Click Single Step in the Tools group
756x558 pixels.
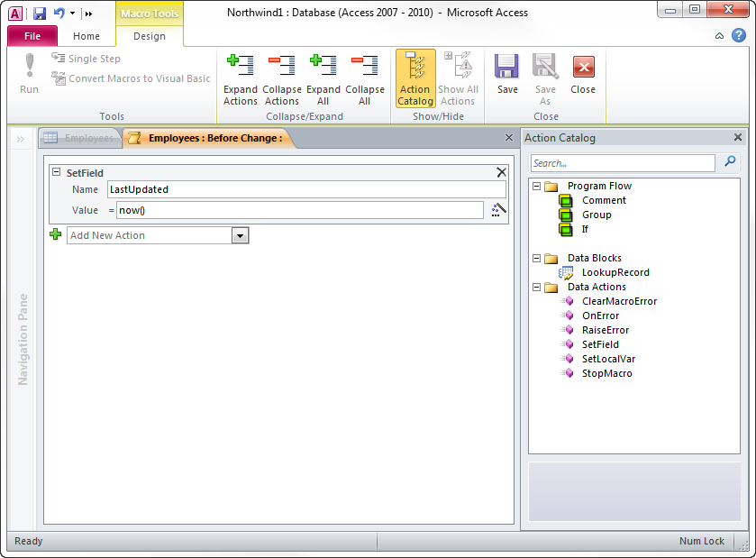(87, 59)
